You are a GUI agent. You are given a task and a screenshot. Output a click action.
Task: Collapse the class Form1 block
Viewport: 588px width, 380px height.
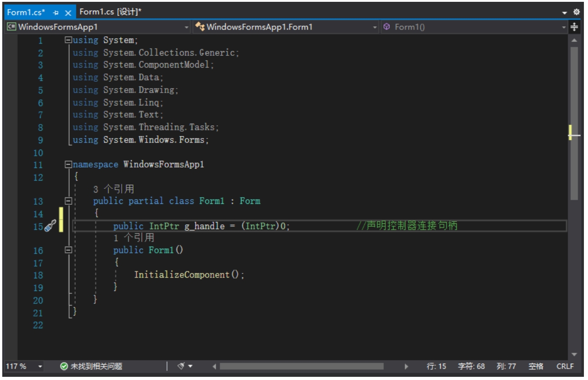coord(69,201)
